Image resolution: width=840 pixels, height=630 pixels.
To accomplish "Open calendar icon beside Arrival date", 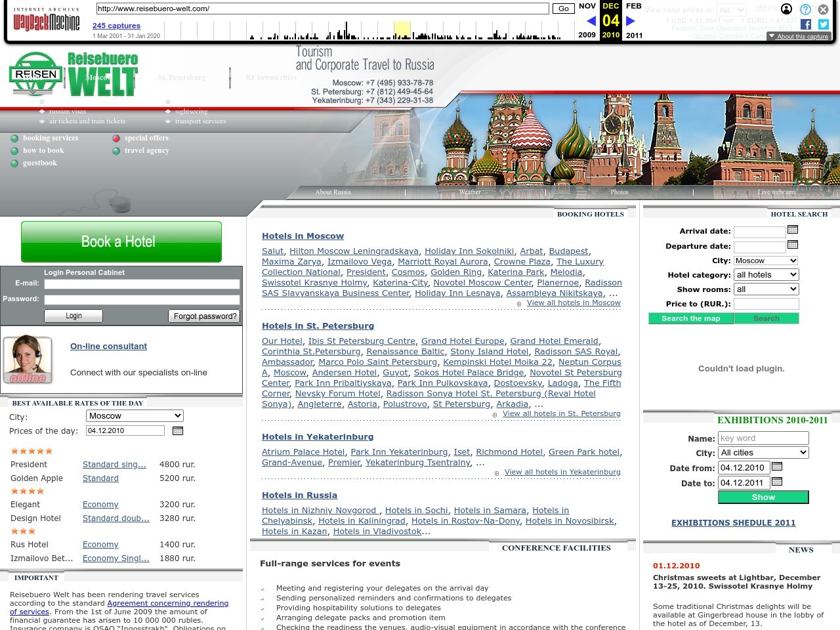I will click(x=792, y=230).
